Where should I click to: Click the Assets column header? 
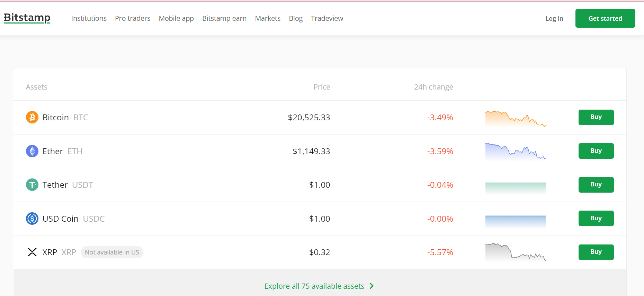coord(37,87)
